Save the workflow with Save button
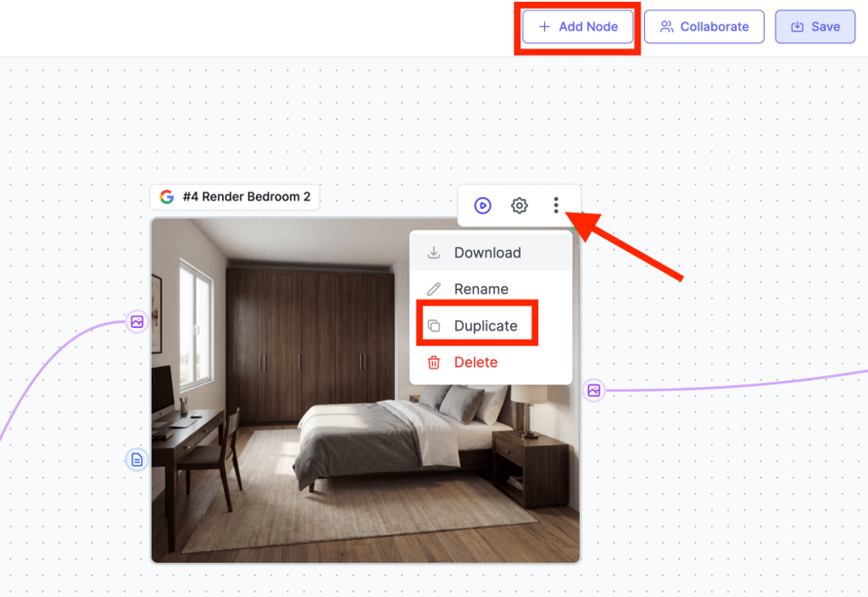This screenshot has height=597, width=868. coord(815,27)
